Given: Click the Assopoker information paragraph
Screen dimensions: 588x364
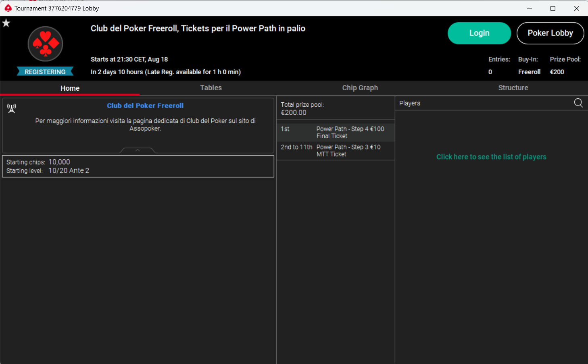Looking at the screenshot, I should 145,125.
